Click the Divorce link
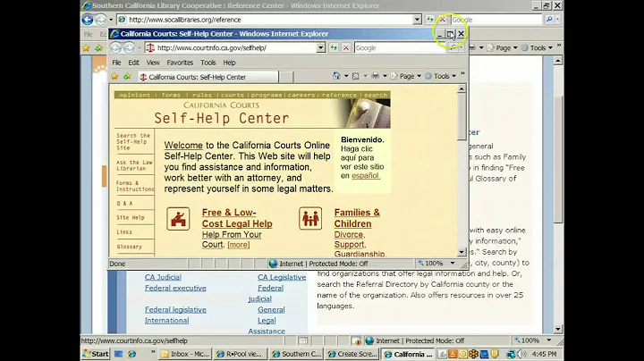 [348, 235]
